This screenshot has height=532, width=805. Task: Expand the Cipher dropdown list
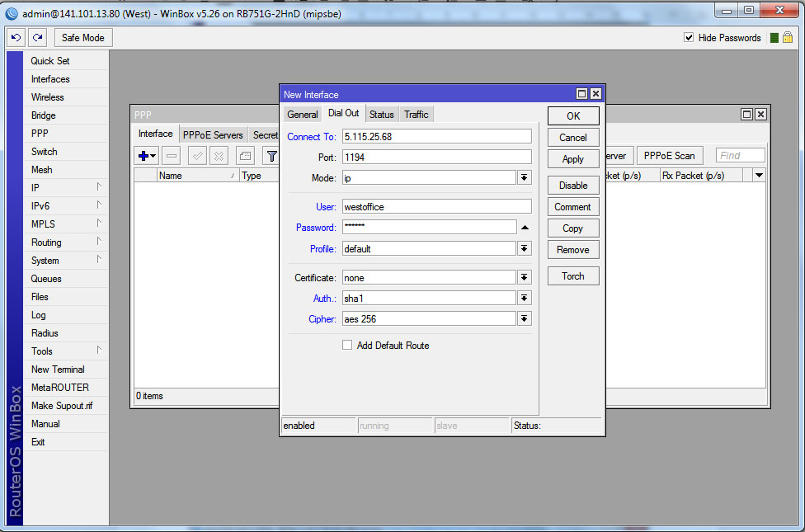coord(524,319)
